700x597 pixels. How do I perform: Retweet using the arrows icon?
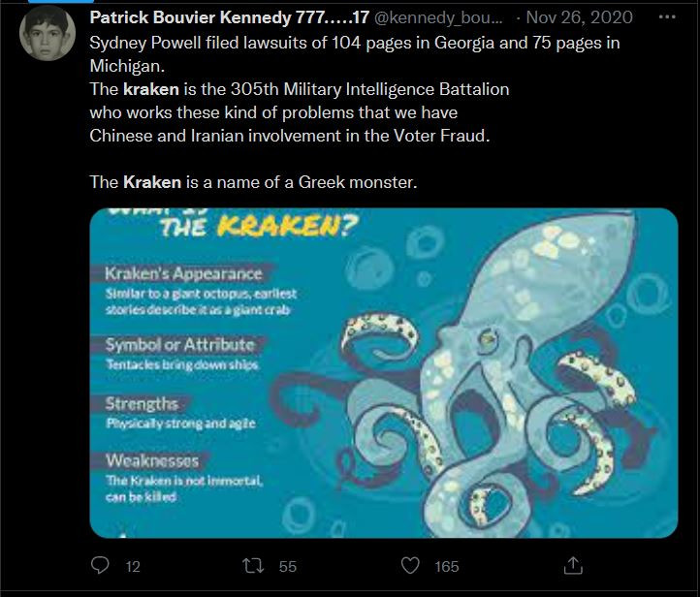tap(253, 566)
